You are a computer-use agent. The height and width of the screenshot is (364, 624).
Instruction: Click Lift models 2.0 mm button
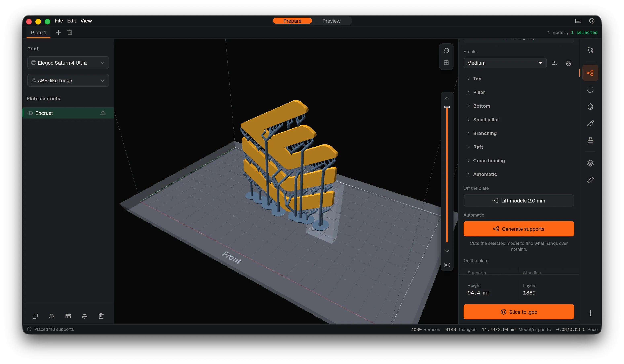[519, 200]
